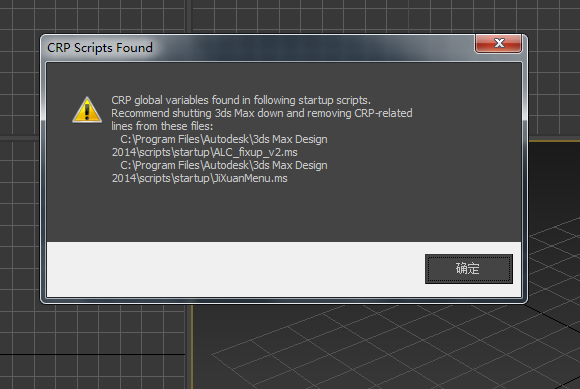Select the ALC_fixup_v2.ms script path line
This screenshot has height=389, width=580.
[x=205, y=152]
